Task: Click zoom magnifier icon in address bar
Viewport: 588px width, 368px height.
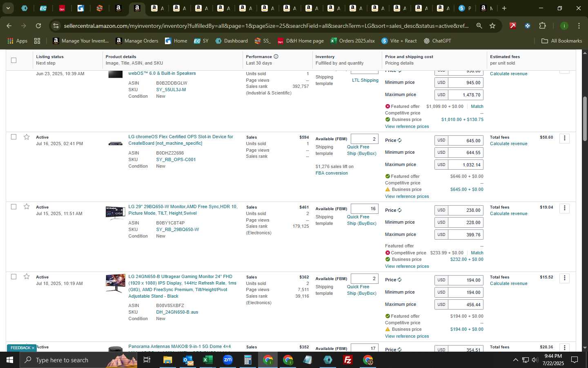Action: (479, 26)
